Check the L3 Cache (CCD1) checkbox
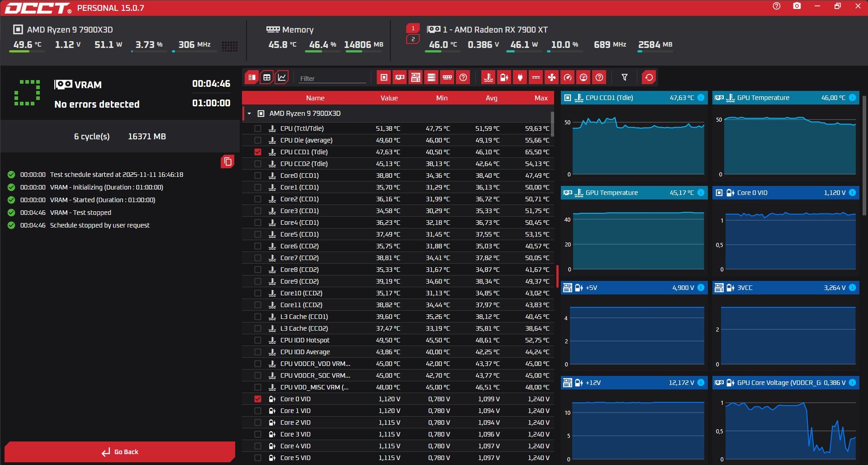This screenshot has height=465, width=868. pos(258,317)
